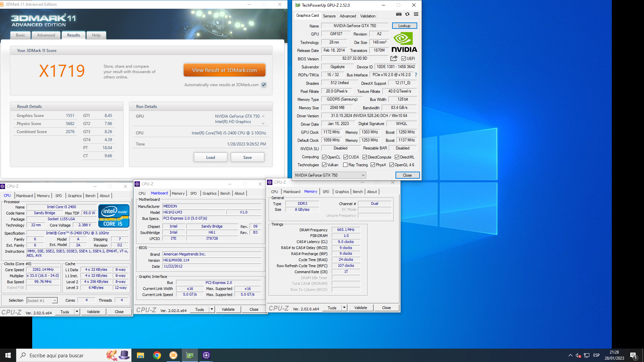Open Bench tab in CPU-Z Mainboard window
644x362 pixels.
pyautogui.click(x=225, y=193)
